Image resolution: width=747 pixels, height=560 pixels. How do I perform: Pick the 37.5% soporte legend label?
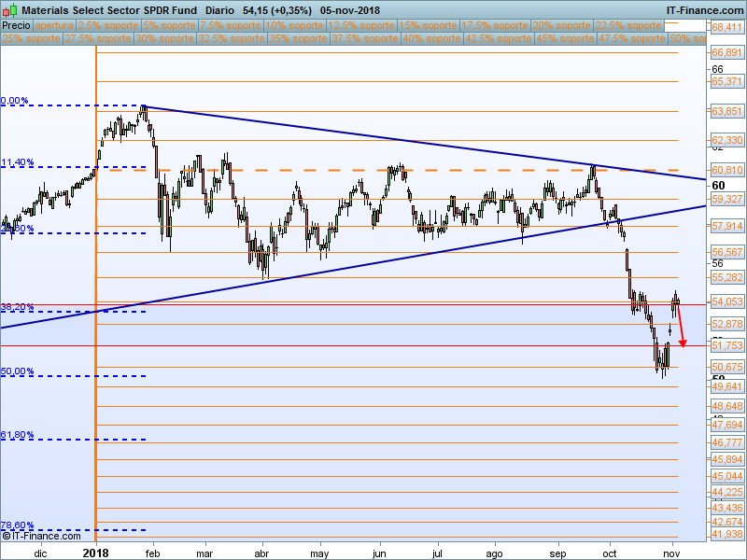(365, 38)
